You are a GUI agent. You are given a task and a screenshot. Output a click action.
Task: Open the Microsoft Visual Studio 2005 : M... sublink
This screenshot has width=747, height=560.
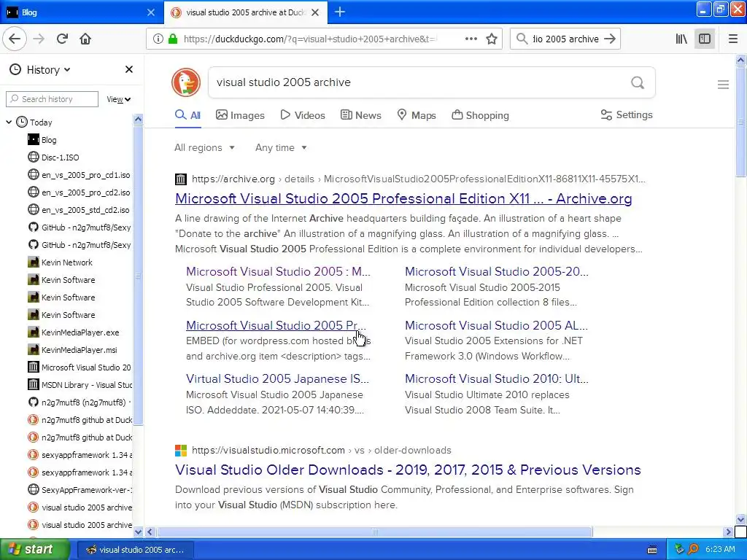[278, 271]
